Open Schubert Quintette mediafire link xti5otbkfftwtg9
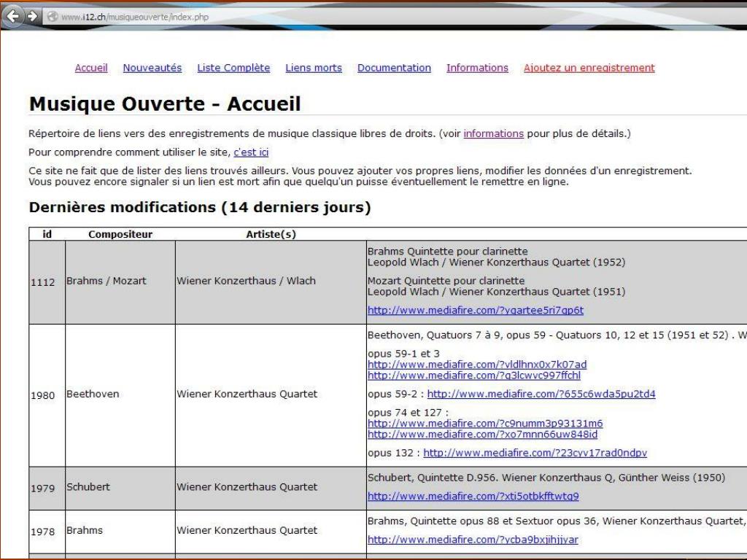The image size is (747, 560). (473, 496)
